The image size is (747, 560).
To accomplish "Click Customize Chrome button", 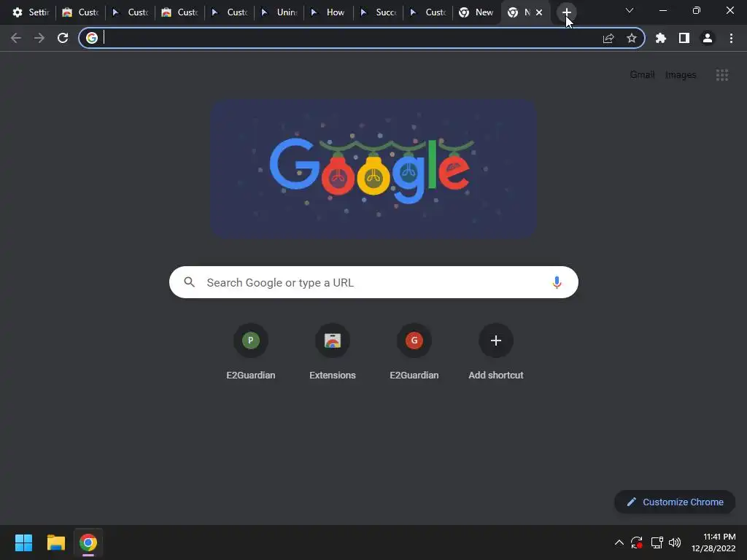I will [x=675, y=502].
